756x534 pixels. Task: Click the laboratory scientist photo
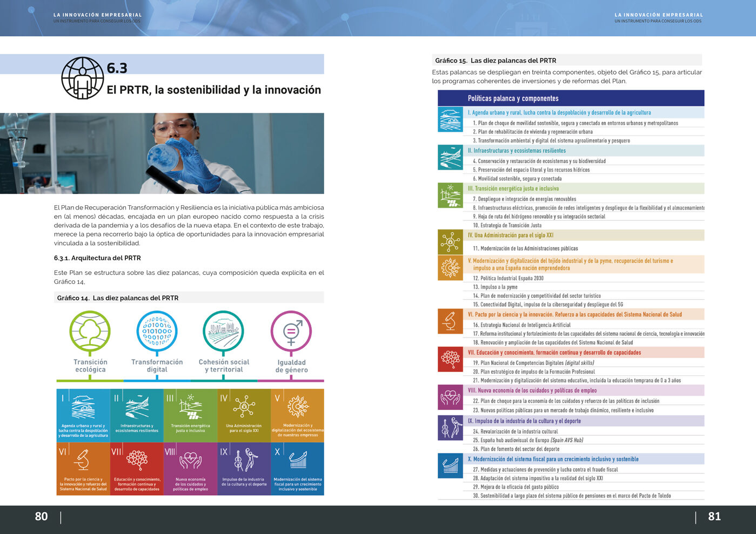[x=162, y=153]
